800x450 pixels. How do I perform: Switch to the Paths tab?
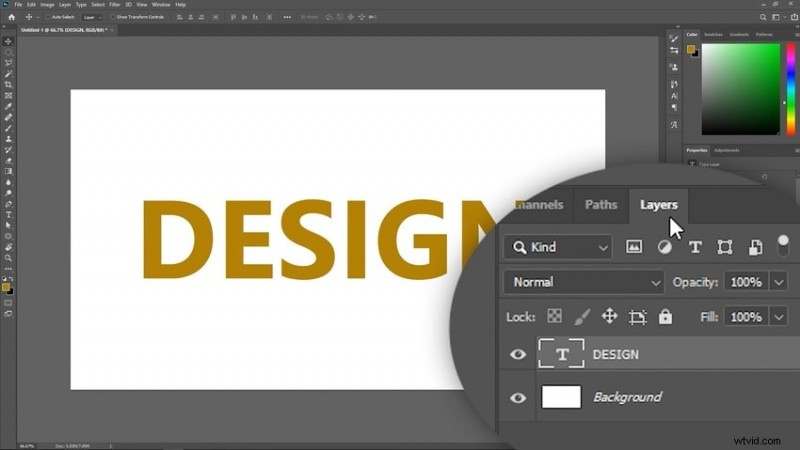(601, 205)
